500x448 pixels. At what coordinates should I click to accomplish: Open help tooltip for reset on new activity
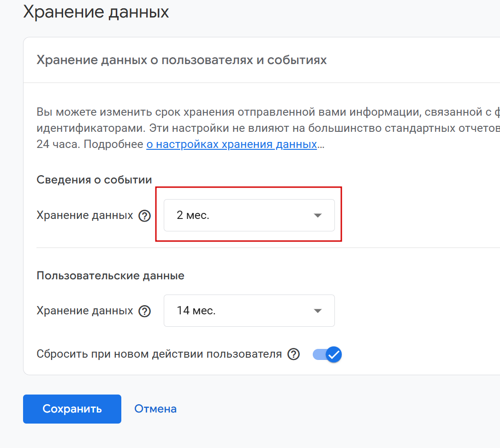(294, 354)
